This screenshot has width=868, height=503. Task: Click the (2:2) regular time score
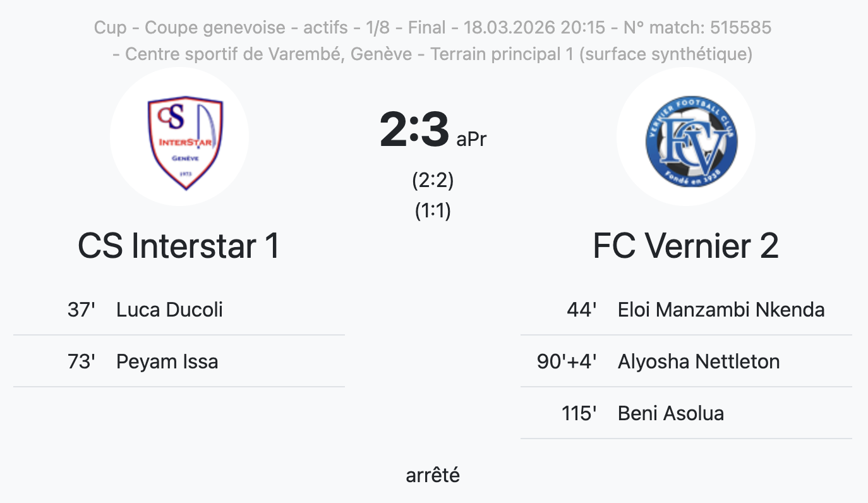coord(433,181)
